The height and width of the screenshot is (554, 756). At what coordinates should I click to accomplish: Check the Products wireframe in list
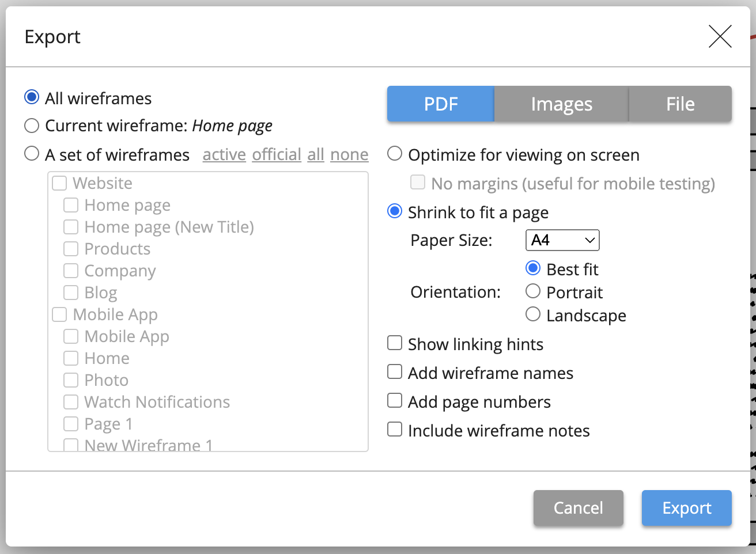pyautogui.click(x=71, y=249)
